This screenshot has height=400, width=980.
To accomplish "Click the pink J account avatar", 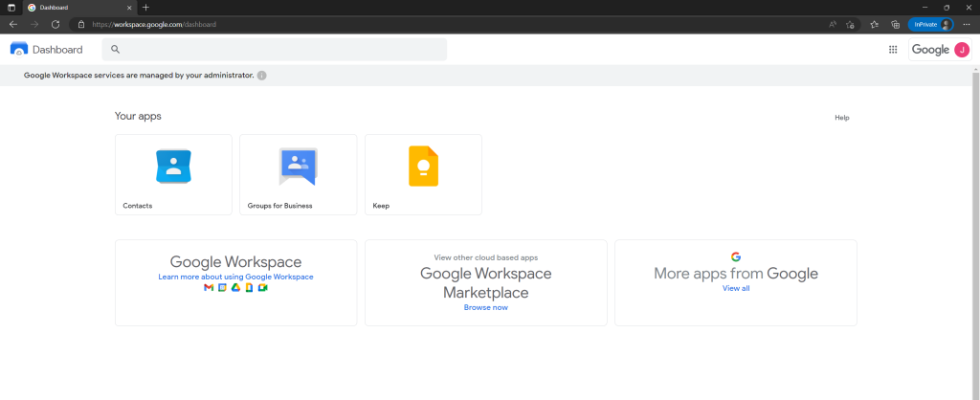I will (962, 50).
